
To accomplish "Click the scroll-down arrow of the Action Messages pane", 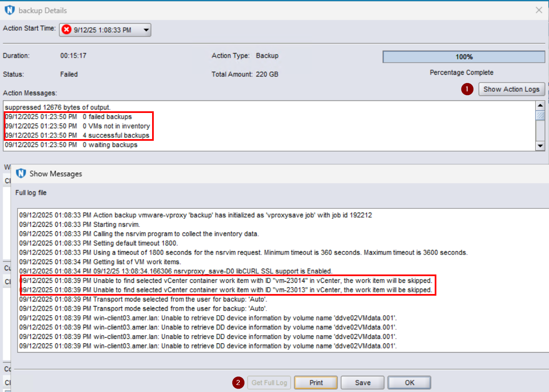I will click(541, 146).
